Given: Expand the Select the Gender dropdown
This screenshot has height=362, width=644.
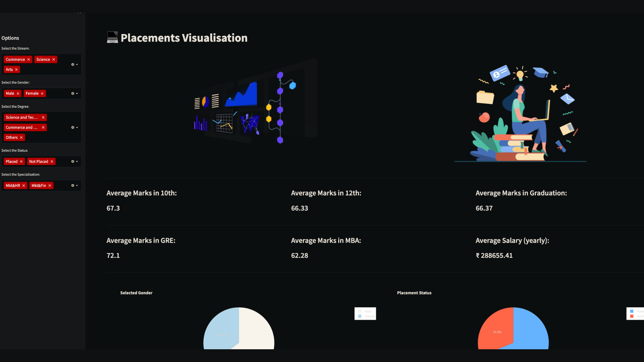Looking at the screenshot, I should (x=77, y=93).
